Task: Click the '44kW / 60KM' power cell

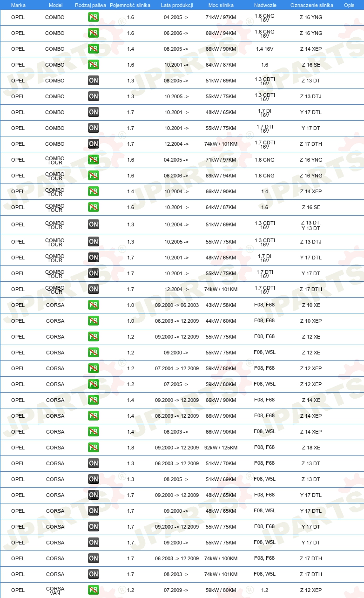Action: click(221, 321)
